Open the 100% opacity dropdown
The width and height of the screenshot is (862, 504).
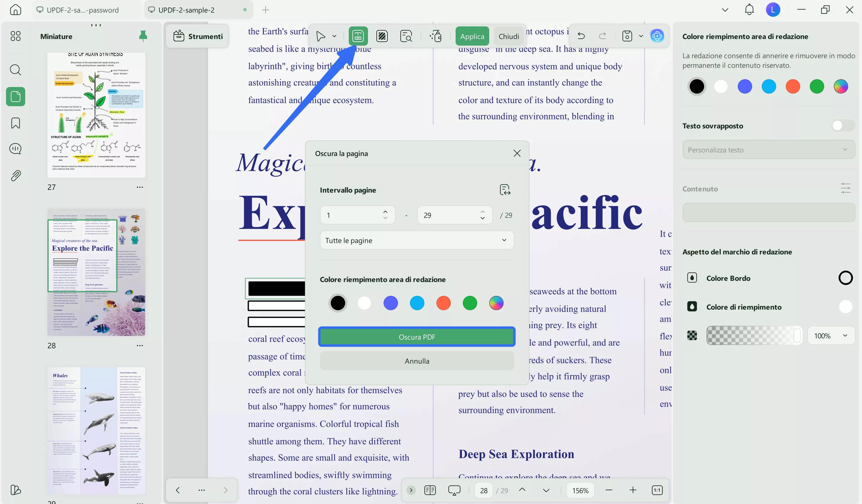click(830, 336)
